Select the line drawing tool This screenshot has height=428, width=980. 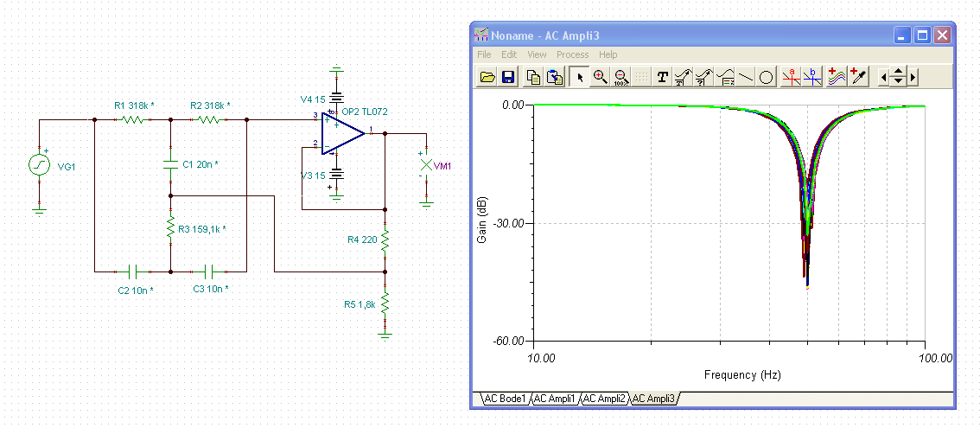coord(746,77)
